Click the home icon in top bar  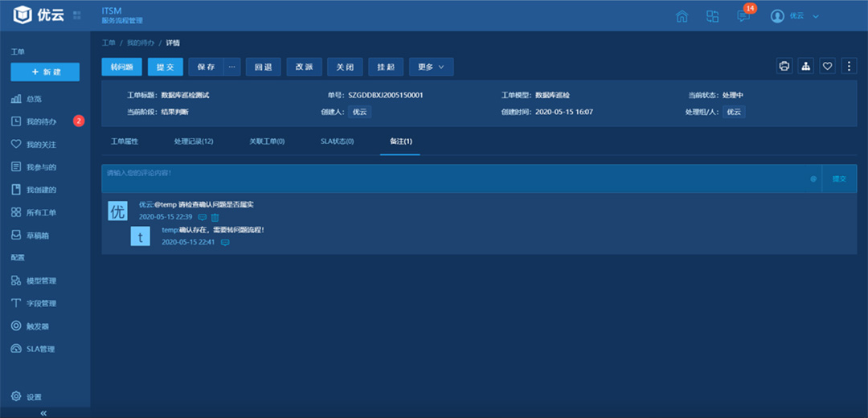682,16
